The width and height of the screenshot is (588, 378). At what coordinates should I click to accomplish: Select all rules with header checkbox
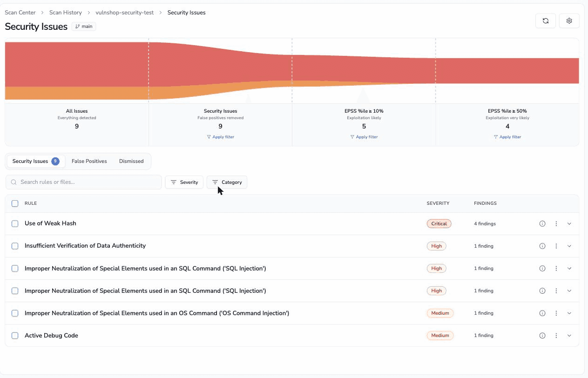(15, 203)
